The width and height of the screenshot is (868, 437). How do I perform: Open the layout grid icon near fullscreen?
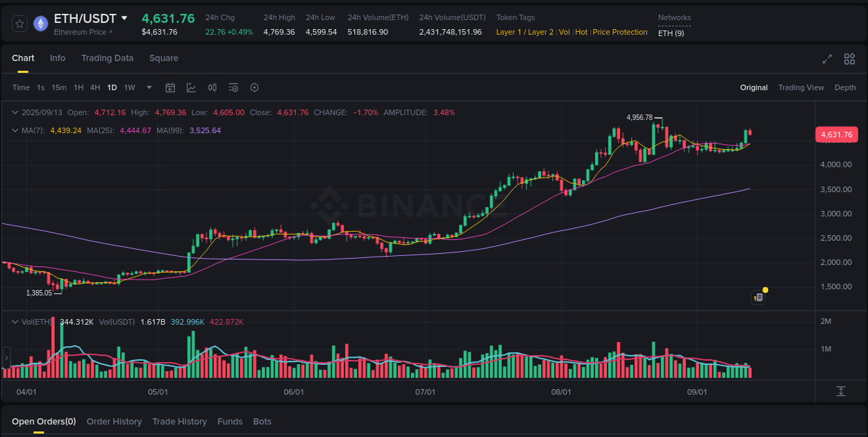[849, 60]
